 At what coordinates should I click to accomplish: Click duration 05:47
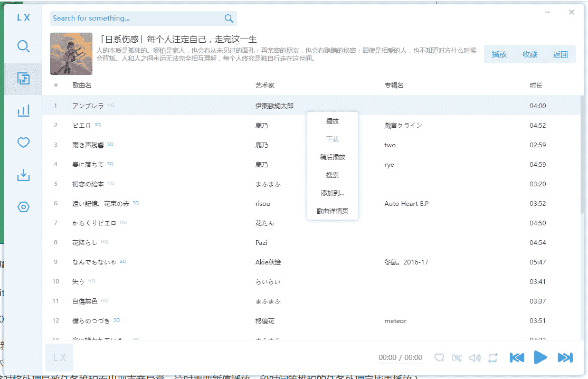[x=538, y=262]
